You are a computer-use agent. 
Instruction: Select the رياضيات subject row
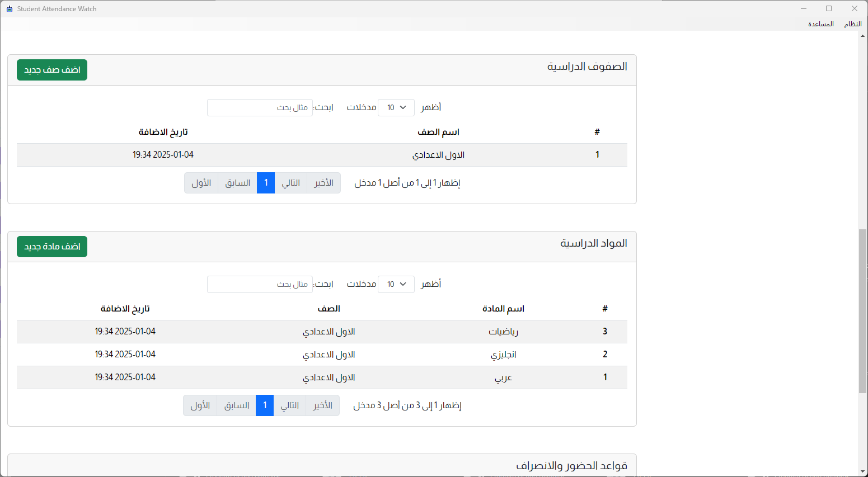click(x=503, y=332)
